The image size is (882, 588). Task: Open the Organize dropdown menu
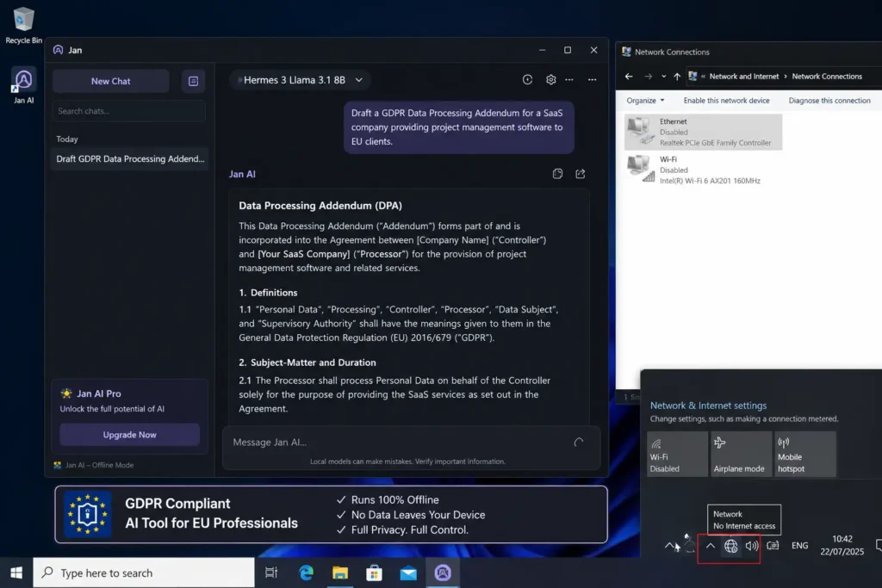tap(645, 101)
